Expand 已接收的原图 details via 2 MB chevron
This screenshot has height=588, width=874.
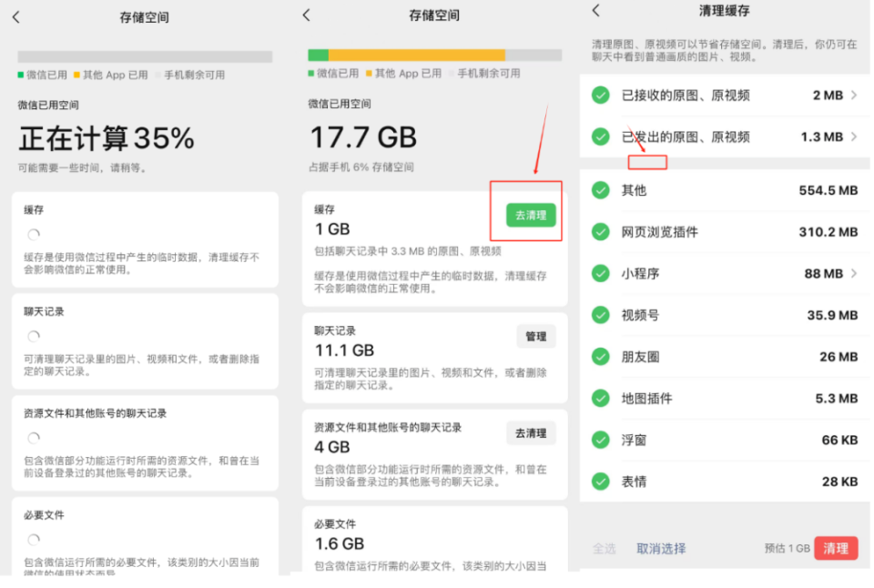[854, 96]
